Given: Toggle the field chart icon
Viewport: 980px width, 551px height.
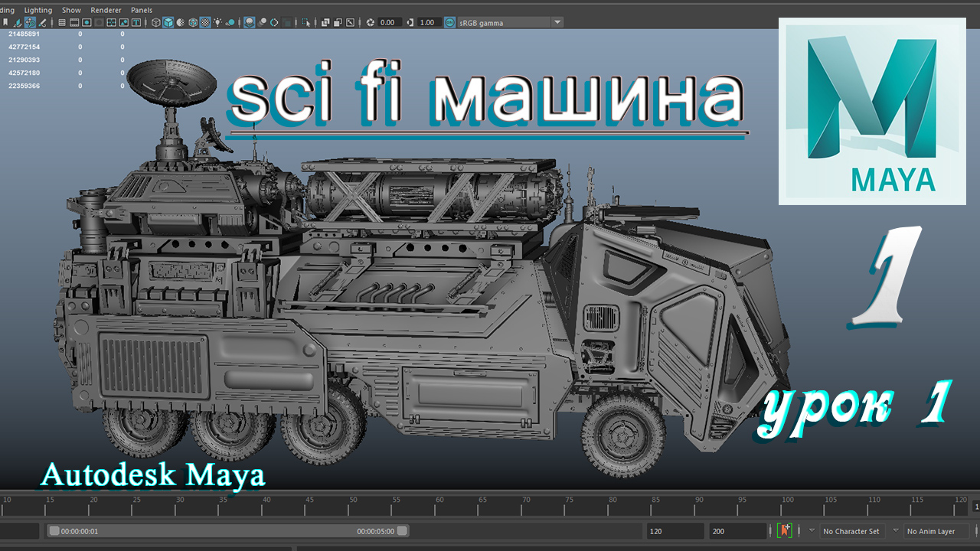Looking at the screenshot, I should (x=111, y=22).
